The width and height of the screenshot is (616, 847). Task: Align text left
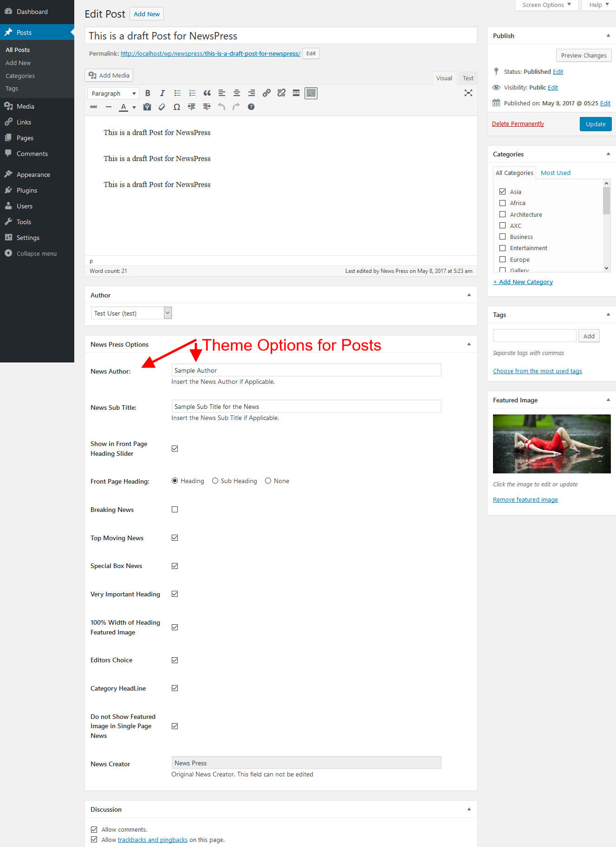tap(222, 93)
